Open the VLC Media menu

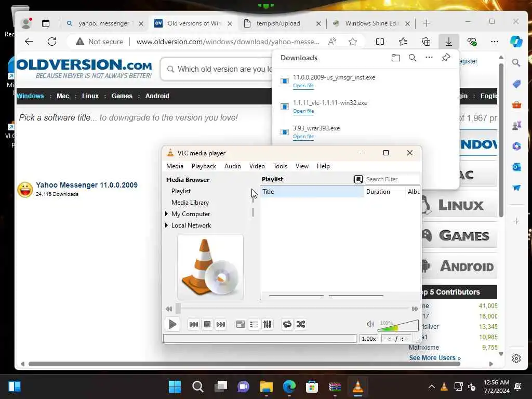click(175, 166)
